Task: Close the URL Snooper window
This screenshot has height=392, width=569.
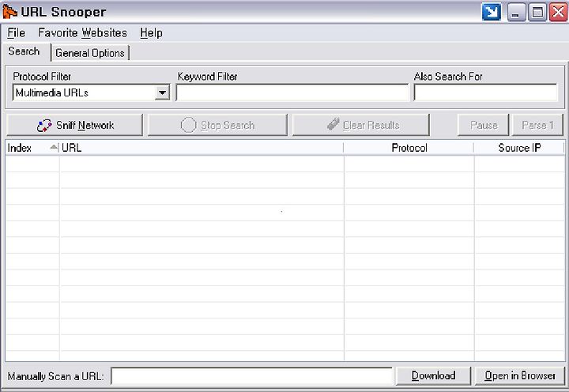Action: [x=558, y=13]
